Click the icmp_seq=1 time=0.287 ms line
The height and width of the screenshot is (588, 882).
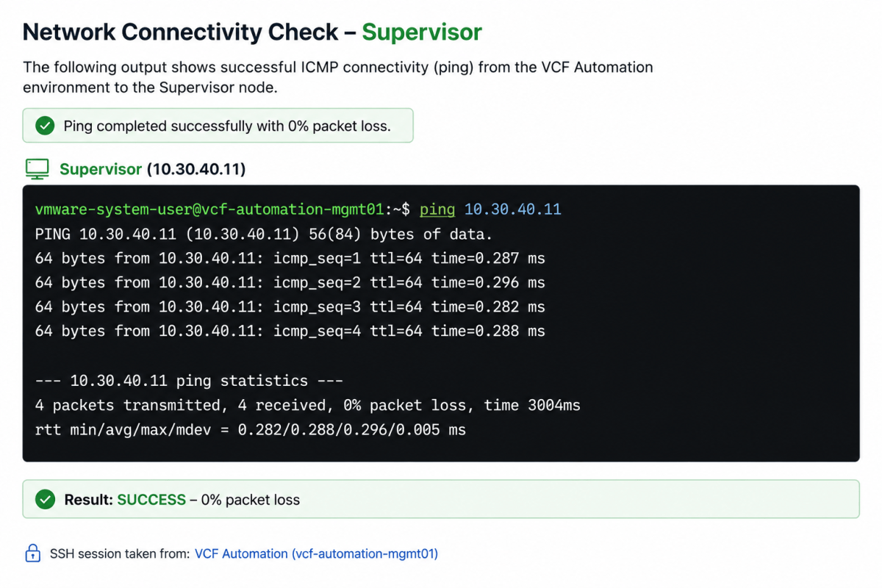coord(290,259)
